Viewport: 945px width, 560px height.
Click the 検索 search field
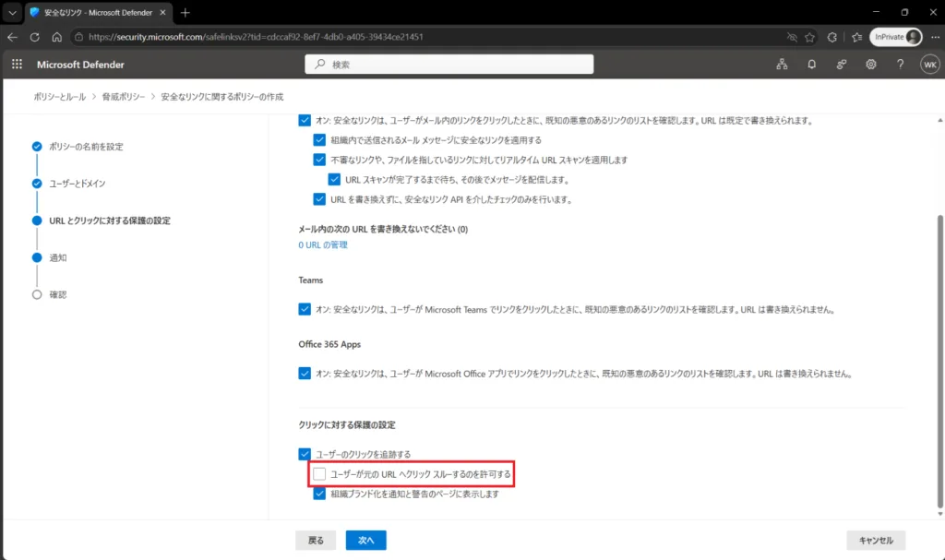pyautogui.click(x=449, y=64)
